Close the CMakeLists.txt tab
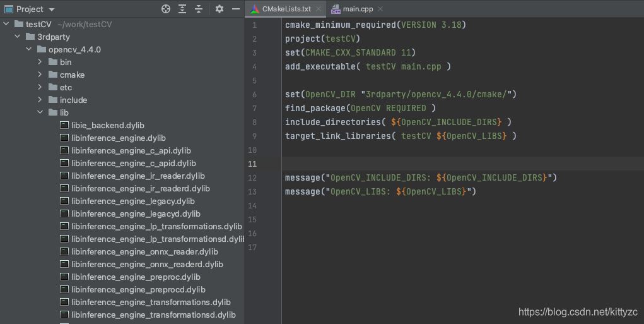 click(319, 9)
